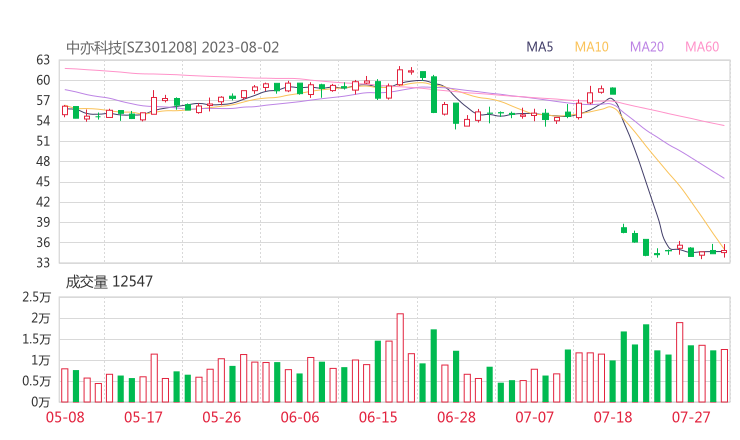Click the 39 price axis value
Viewport: 740px width, 440px height.
coord(43,222)
